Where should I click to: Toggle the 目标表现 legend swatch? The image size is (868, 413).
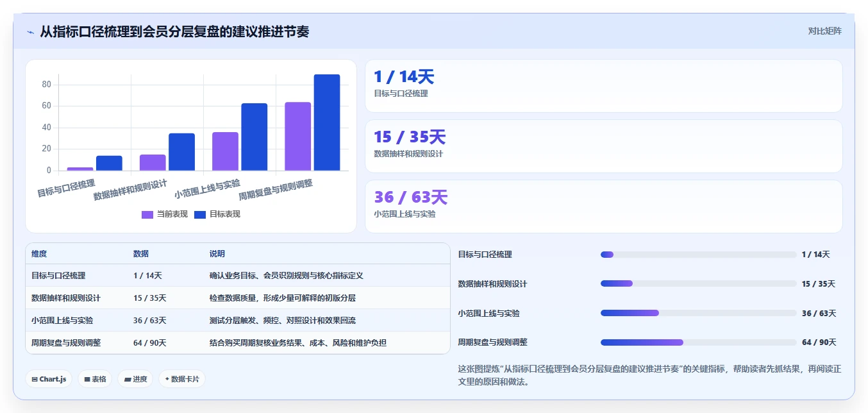pos(200,214)
